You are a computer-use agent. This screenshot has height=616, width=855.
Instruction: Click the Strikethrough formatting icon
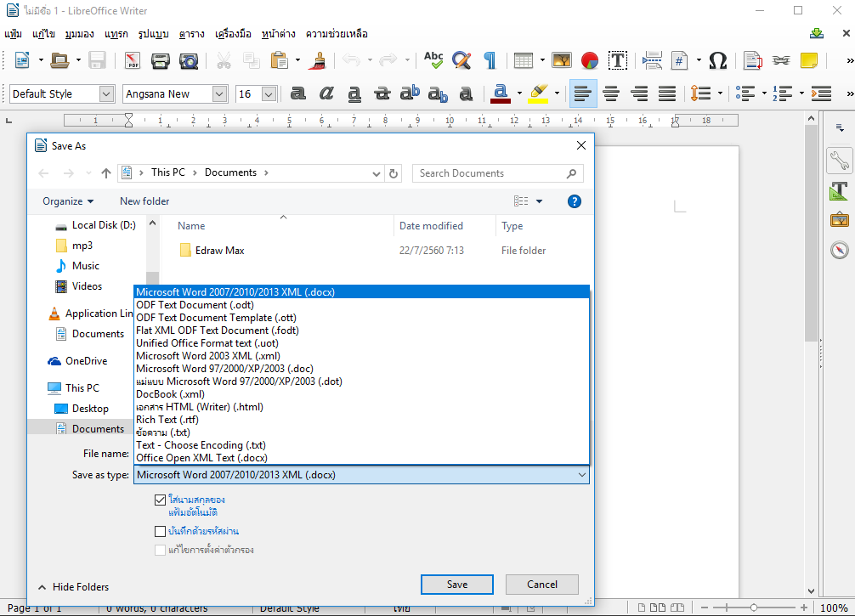pyautogui.click(x=382, y=93)
